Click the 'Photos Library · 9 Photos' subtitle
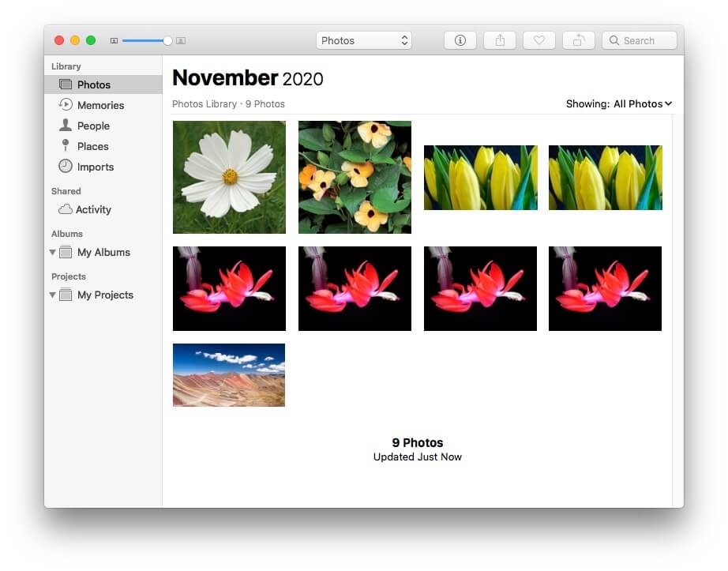Image resolution: width=728 pixels, height=571 pixels. coord(228,104)
